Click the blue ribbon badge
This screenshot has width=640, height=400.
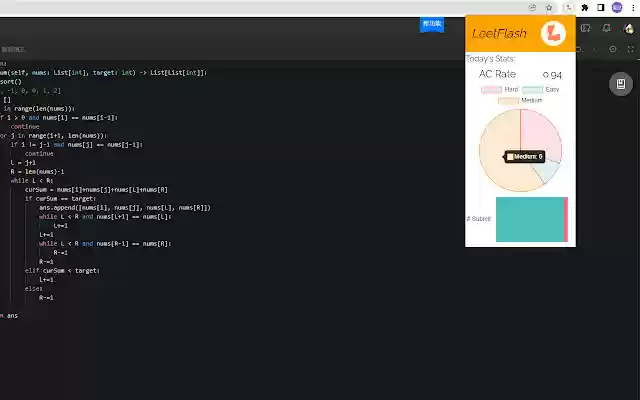tap(432, 24)
